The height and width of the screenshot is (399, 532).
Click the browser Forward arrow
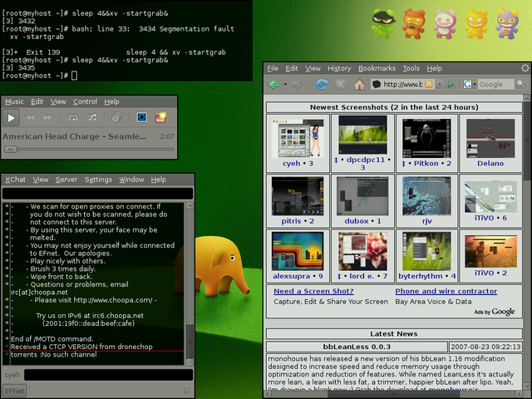pos(298,84)
